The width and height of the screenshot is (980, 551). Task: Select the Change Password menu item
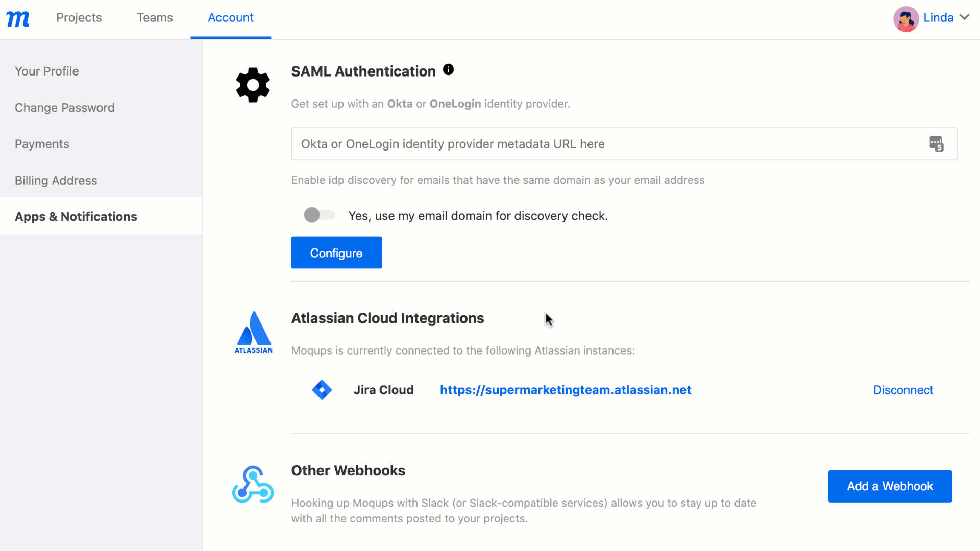tap(65, 107)
